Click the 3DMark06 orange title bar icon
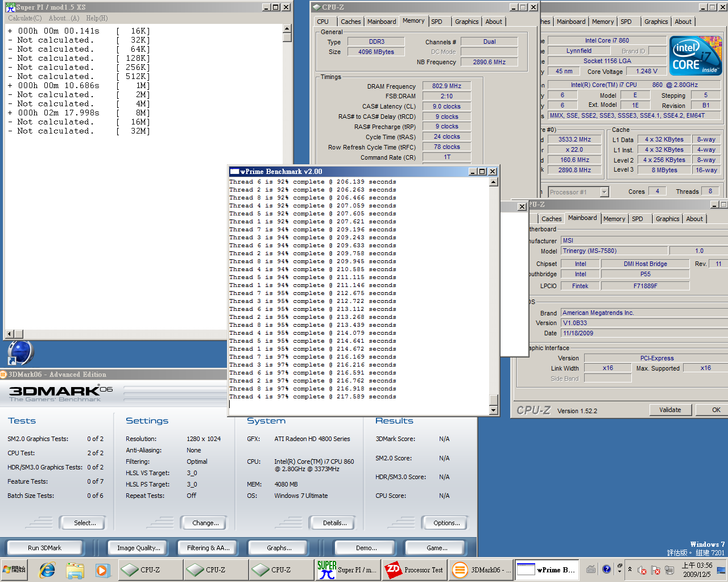The width and height of the screenshot is (728, 582). click(x=3, y=374)
